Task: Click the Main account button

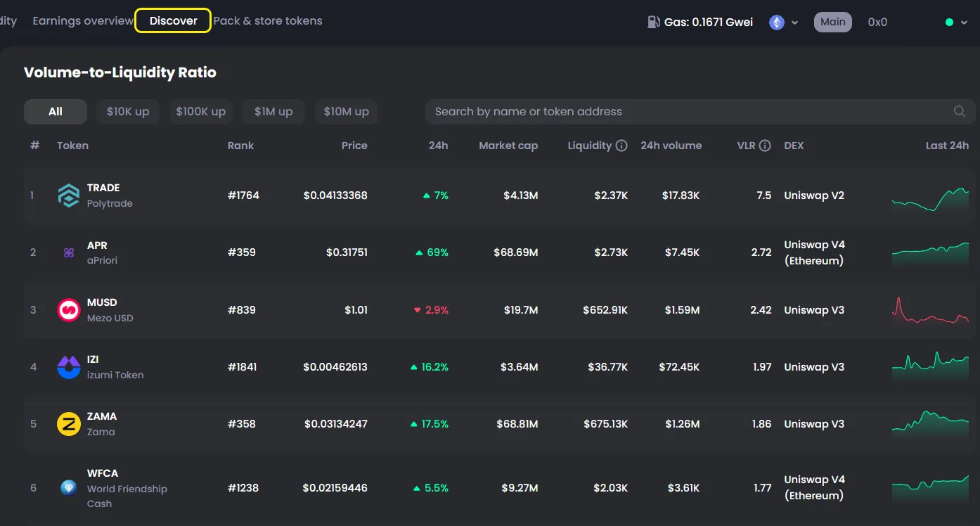Action: click(833, 22)
